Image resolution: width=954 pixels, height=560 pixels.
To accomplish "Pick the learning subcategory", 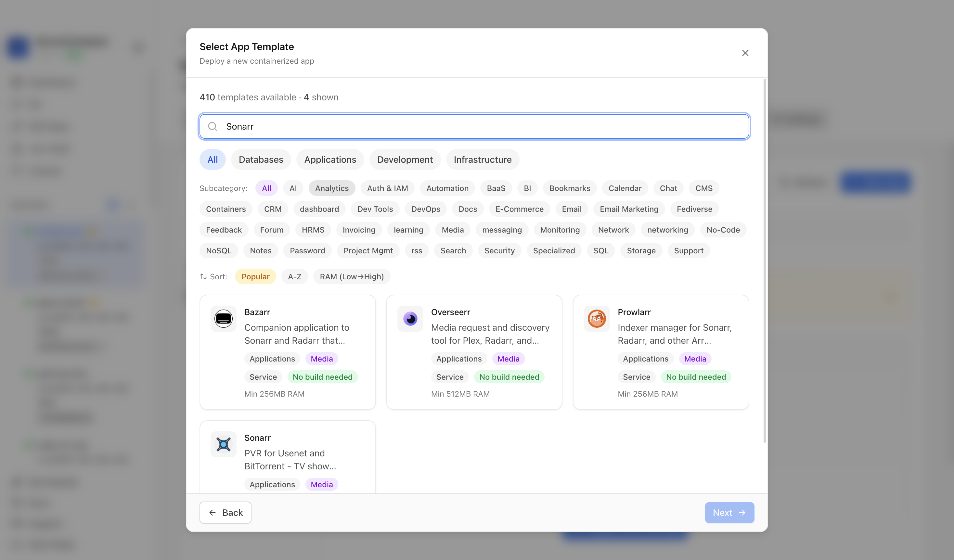I will pos(408,230).
